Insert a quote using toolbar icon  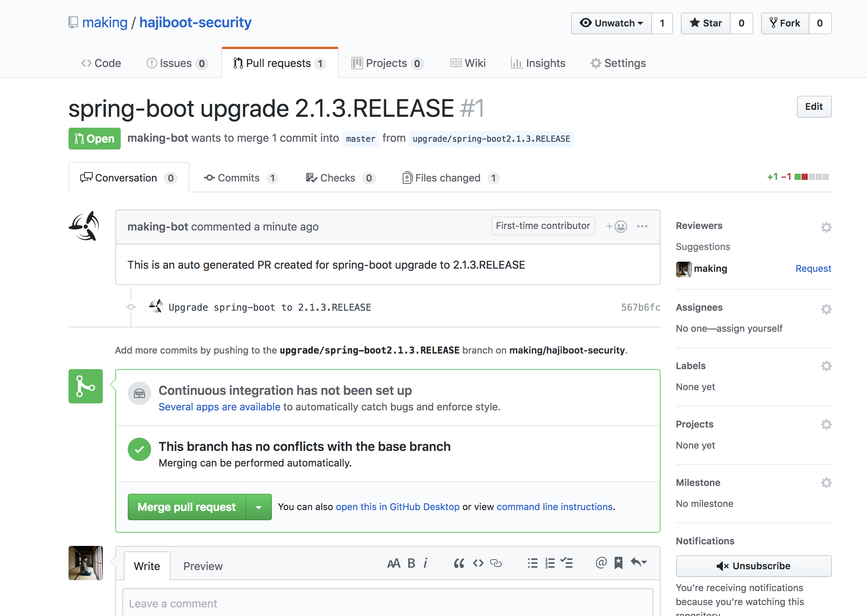click(x=459, y=563)
